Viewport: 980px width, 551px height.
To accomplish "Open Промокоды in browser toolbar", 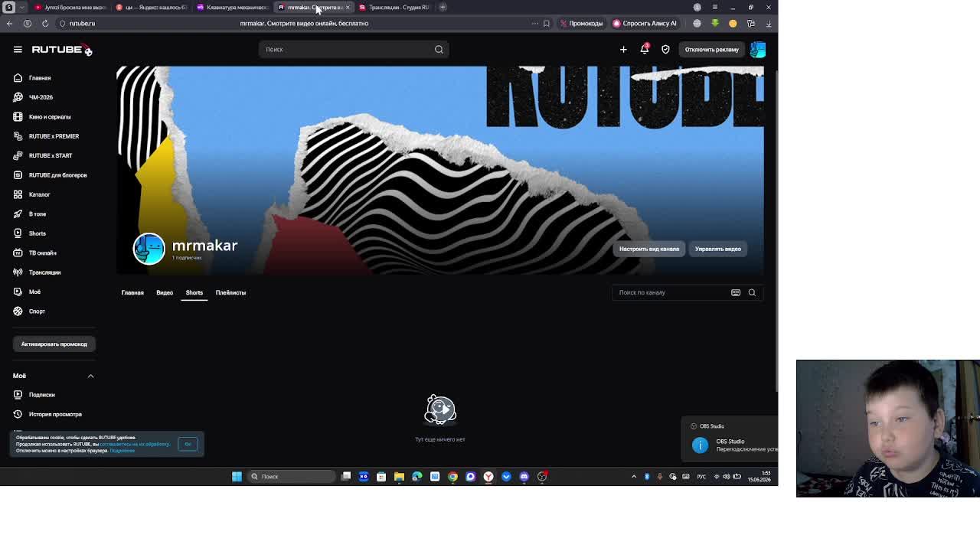I will (x=581, y=24).
